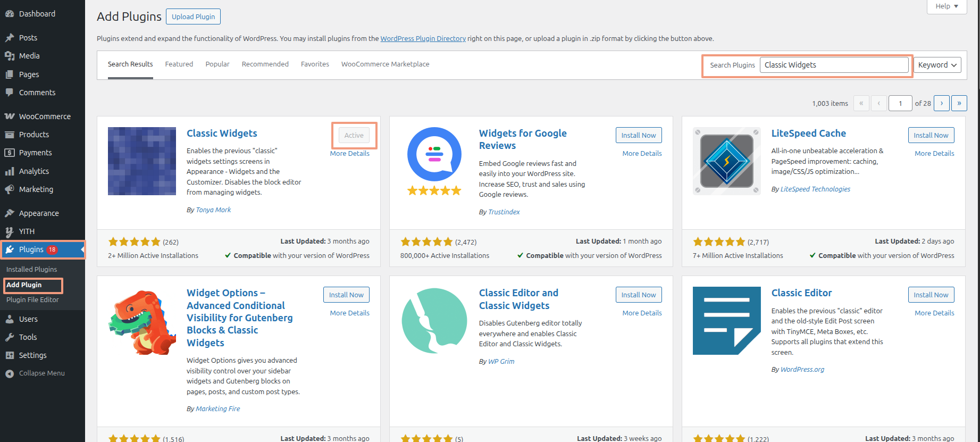Switch to the Favorites tab

tap(315, 64)
